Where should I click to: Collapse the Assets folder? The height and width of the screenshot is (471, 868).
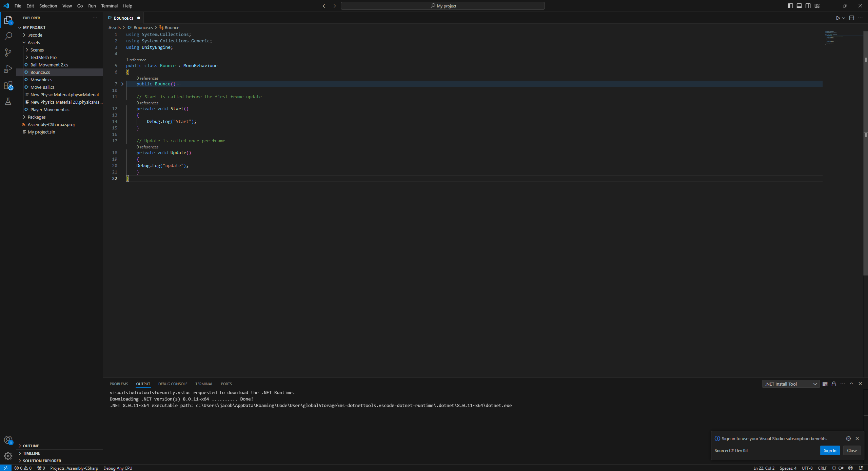(59, 42)
